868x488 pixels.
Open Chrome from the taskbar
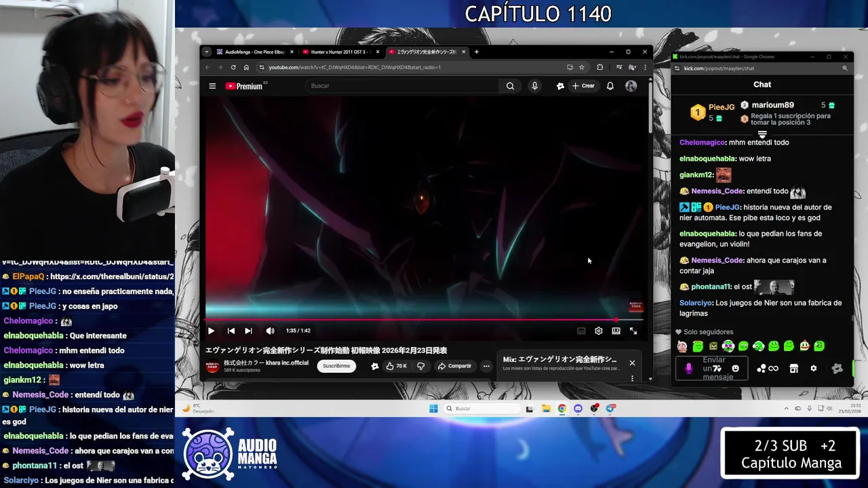[x=562, y=409]
